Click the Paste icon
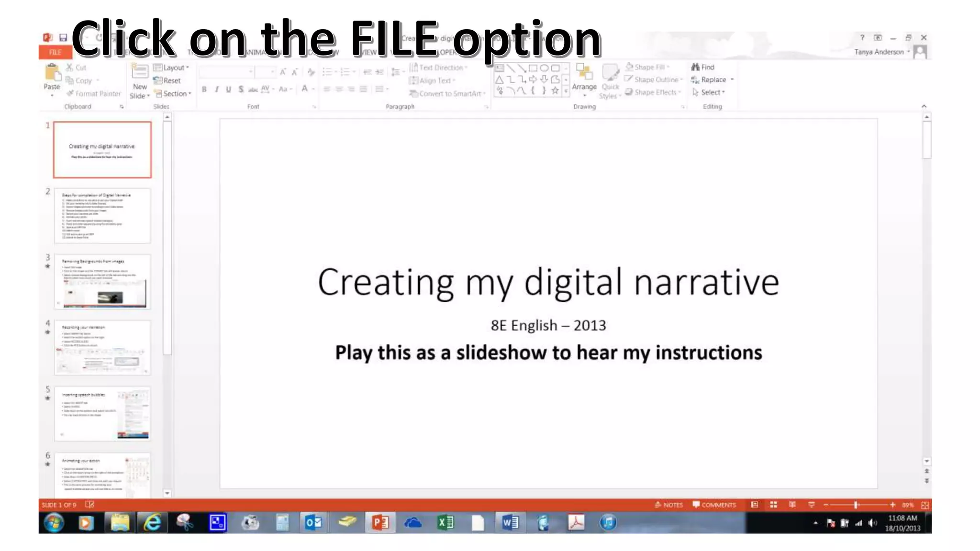Viewport: 980px width, 551px height. pos(52,73)
